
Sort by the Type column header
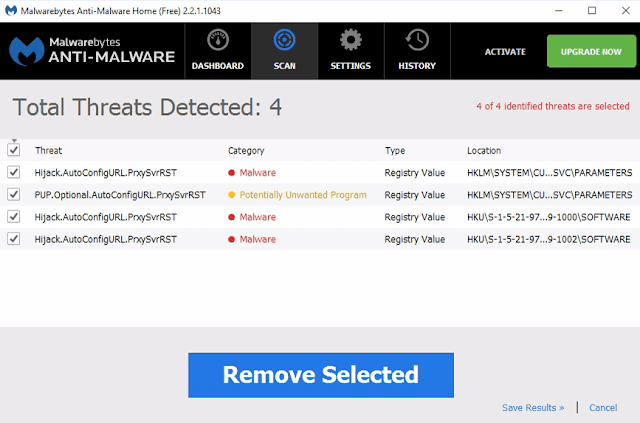(x=395, y=151)
